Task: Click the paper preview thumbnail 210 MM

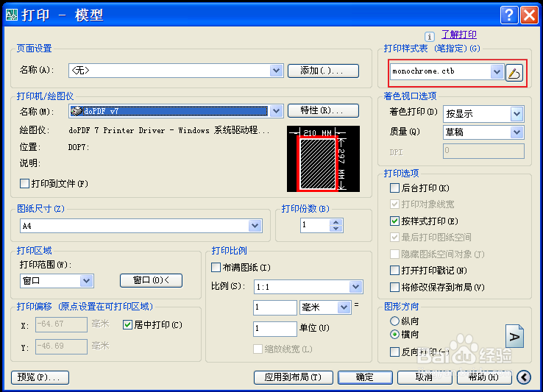Action: tap(323, 159)
